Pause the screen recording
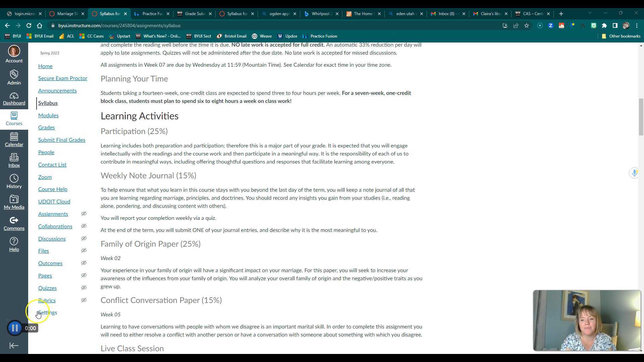Image resolution: width=644 pixels, height=362 pixels. [15, 328]
